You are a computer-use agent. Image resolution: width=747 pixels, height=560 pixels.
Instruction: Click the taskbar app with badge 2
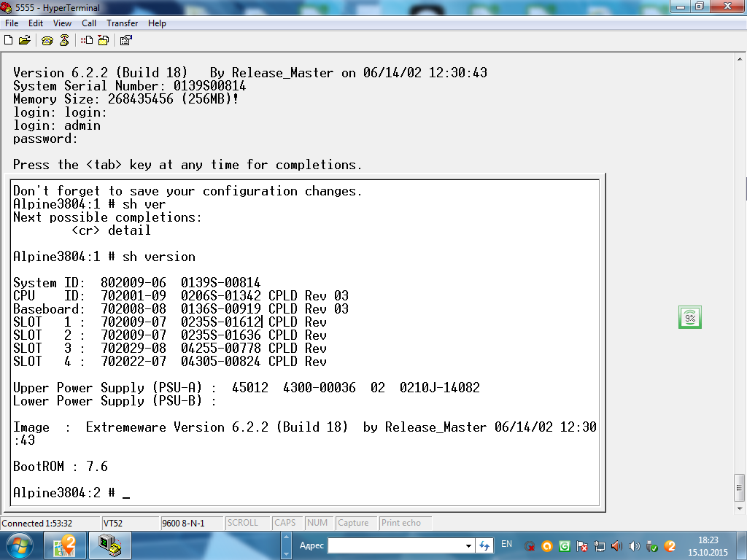65,545
